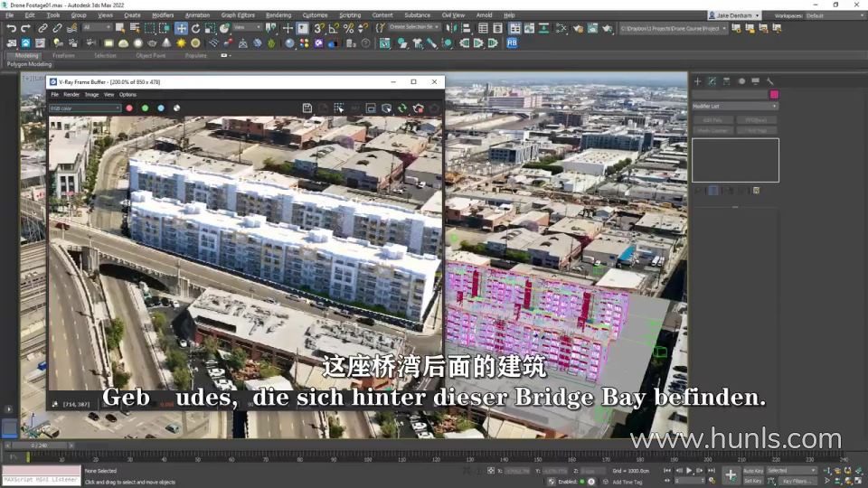Open the Utilities wrench tab in command panel
Screen dimensions: 868x488
(x=770, y=81)
